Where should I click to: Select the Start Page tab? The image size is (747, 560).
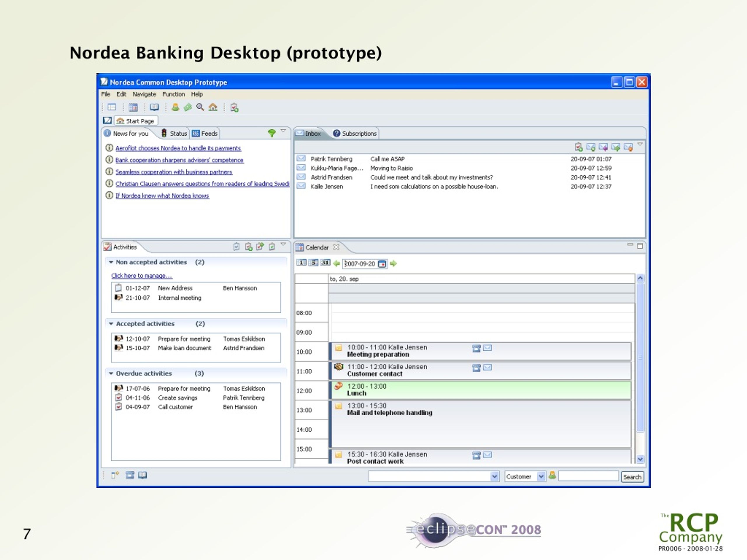(136, 121)
